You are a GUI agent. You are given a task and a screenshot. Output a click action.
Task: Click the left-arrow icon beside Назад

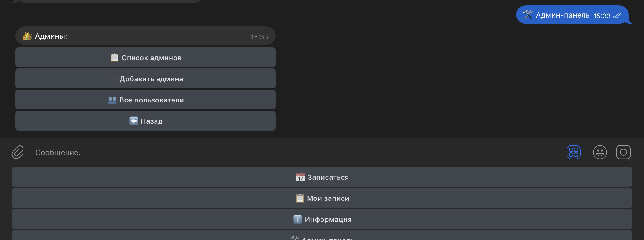pyautogui.click(x=134, y=121)
